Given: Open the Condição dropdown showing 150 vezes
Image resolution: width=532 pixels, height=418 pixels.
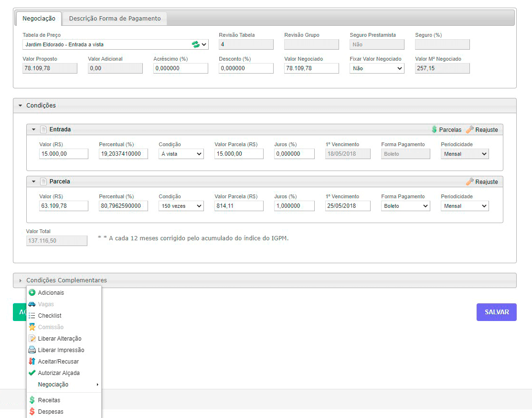Looking at the screenshot, I should [181, 206].
